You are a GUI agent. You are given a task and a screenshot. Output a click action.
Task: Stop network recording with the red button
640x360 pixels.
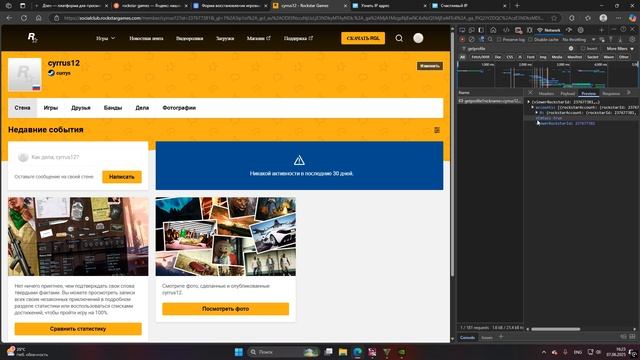(x=462, y=40)
